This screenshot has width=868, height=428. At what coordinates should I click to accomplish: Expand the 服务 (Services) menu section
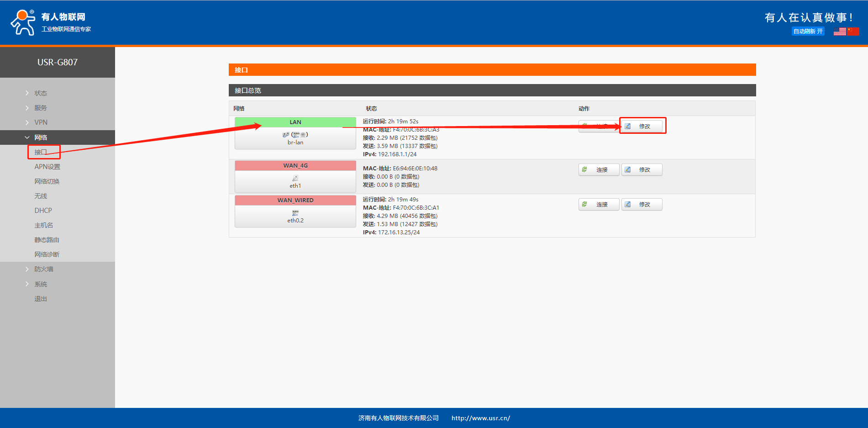coord(41,108)
